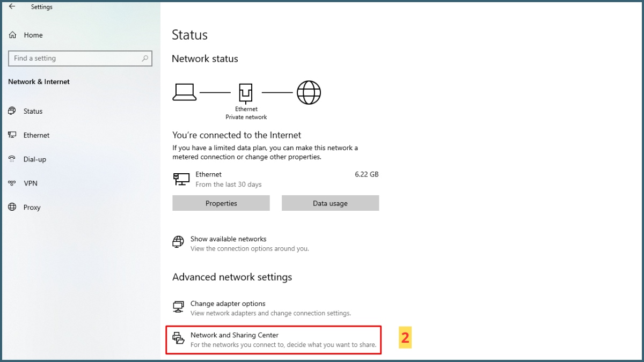Select Ethernet from the sidebar menu
The image size is (644, 362).
[x=36, y=135]
